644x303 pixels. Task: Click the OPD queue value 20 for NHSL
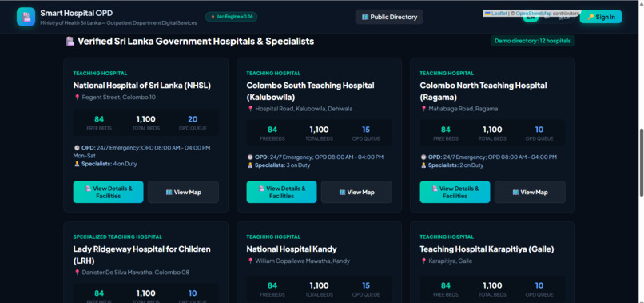click(x=193, y=119)
